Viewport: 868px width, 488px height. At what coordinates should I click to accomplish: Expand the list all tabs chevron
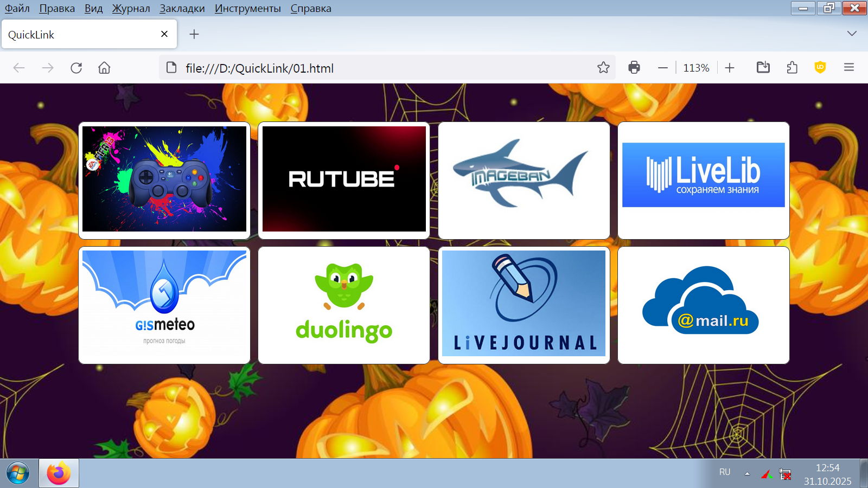(852, 34)
